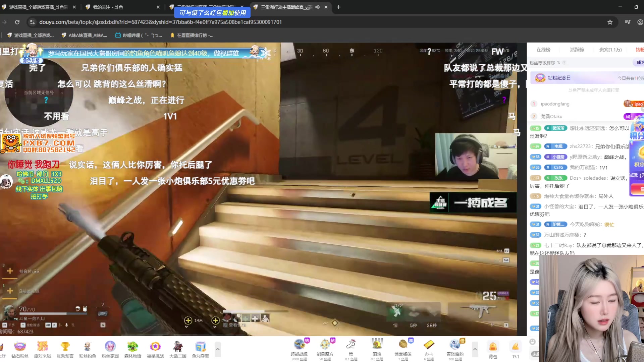Open a new browser tab
Screen dimensions: 644x362
(x=338, y=7)
